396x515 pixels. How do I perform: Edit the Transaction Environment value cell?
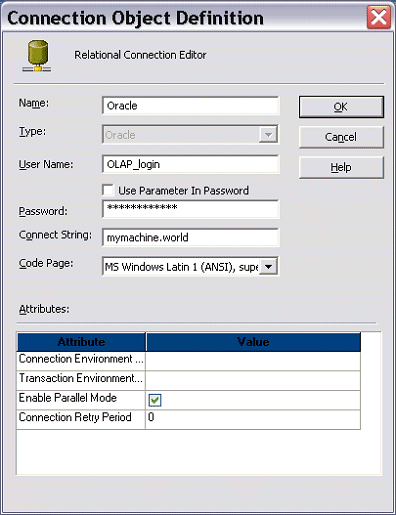coord(253,380)
